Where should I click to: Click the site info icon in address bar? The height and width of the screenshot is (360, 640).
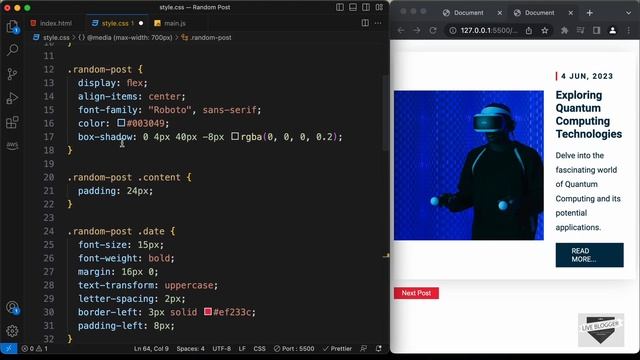point(452,31)
